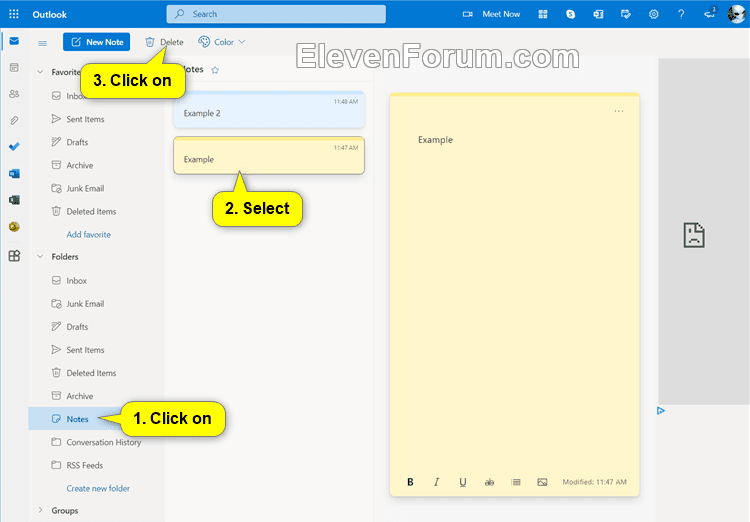750x522 pixels.
Task: Expand the Groups section
Action: [40, 511]
